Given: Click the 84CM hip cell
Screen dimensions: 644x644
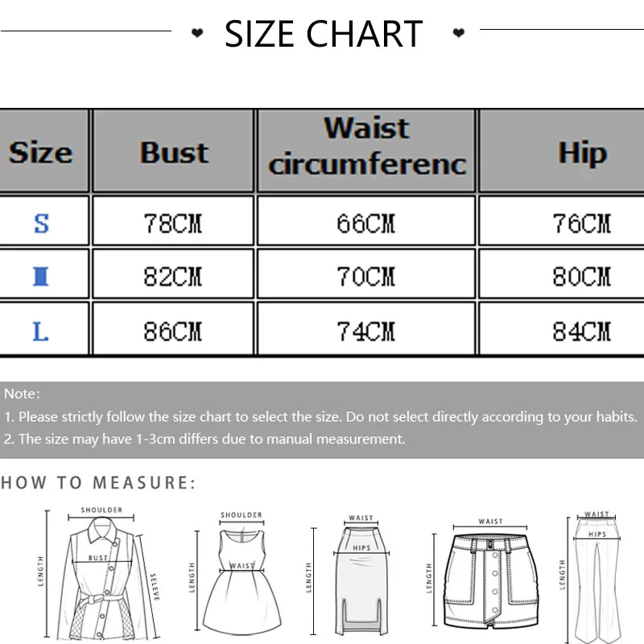Looking at the screenshot, I should click(581, 331).
